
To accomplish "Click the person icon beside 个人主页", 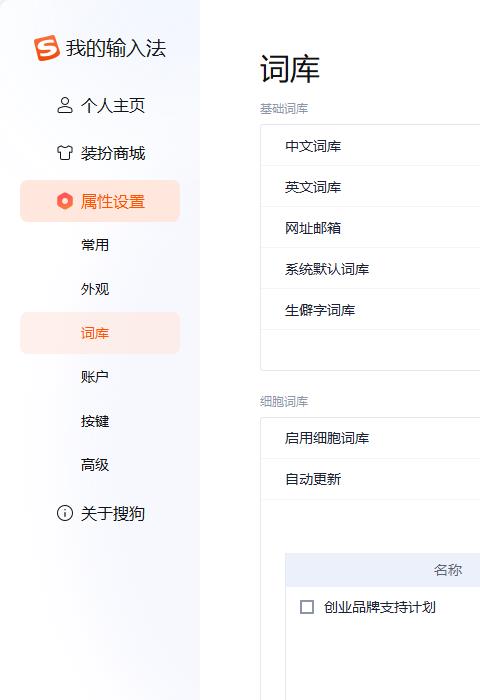I will tap(65, 105).
